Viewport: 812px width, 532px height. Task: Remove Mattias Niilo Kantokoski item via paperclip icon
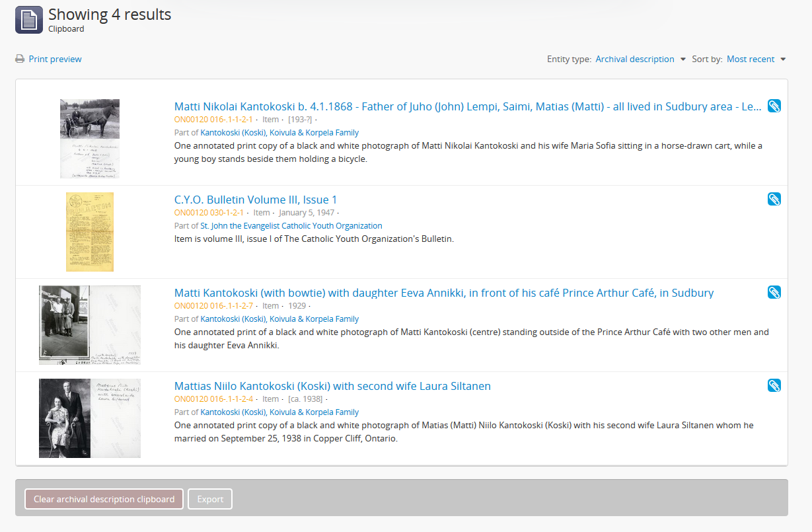coord(774,385)
